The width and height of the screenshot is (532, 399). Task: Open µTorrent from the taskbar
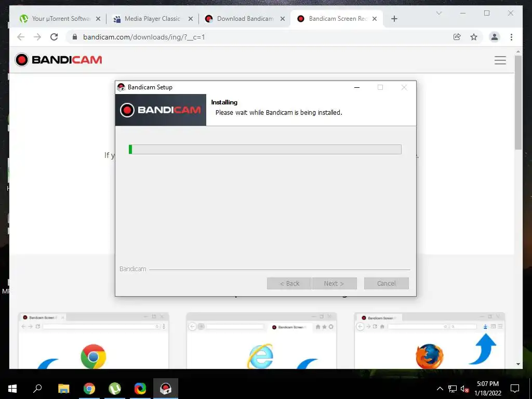pos(115,389)
